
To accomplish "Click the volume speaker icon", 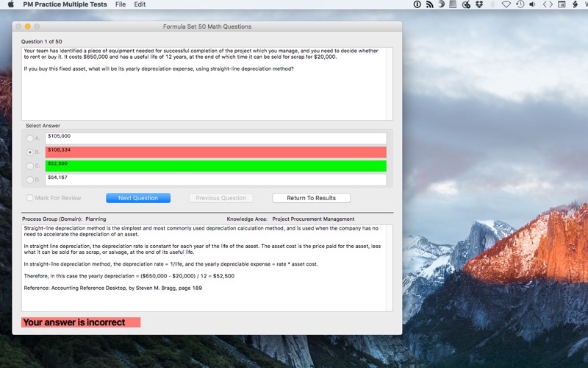I will click(x=532, y=4).
